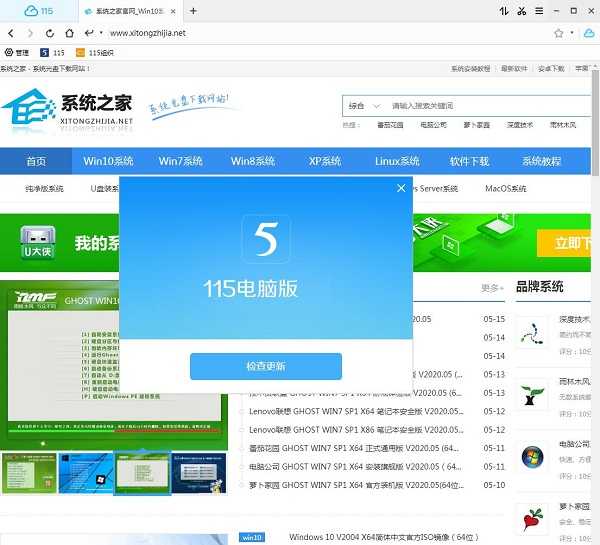This screenshot has width=600, height=545.
Task: Click 纯净版系统 sub-navigation link
Action: pos(44,189)
